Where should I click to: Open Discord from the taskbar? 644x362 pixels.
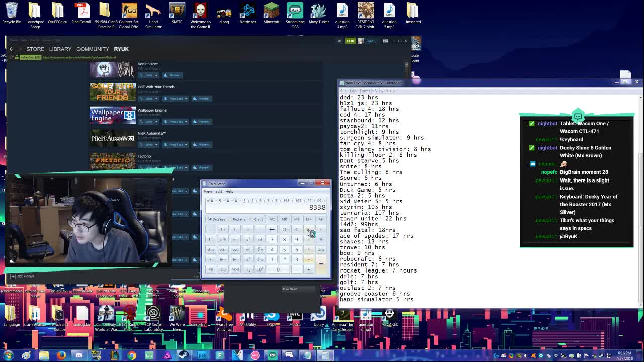tap(79, 355)
